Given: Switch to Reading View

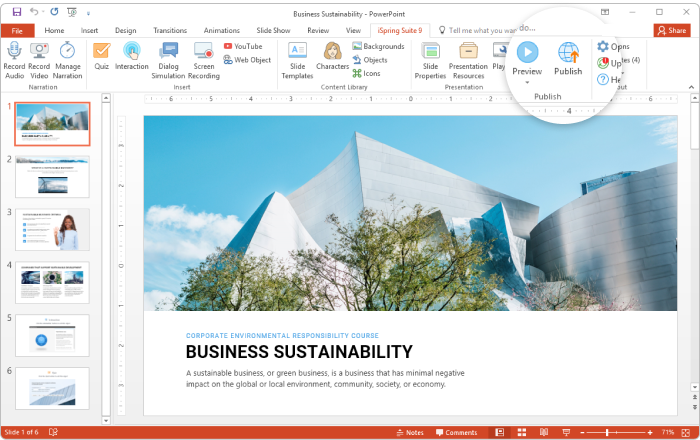Looking at the screenshot, I should pyautogui.click(x=543, y=432).
